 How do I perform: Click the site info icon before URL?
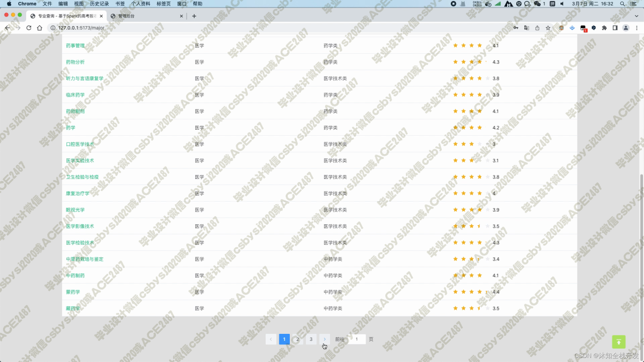coord(53,28)
